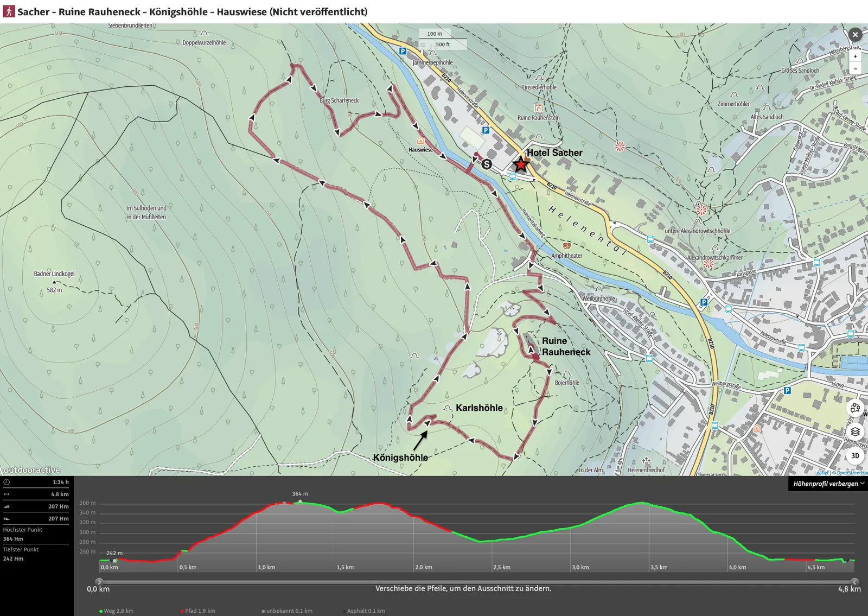The image size is (868, 616).
Task: Click the 2,5 km axis label on profile
Action: 502,567
